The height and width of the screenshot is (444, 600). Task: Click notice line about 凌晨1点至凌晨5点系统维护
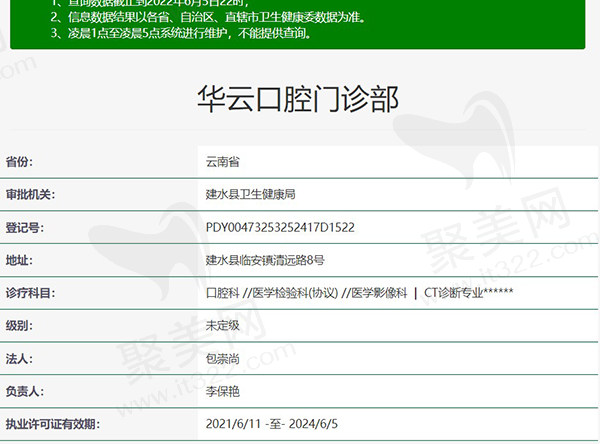[181, 33]
